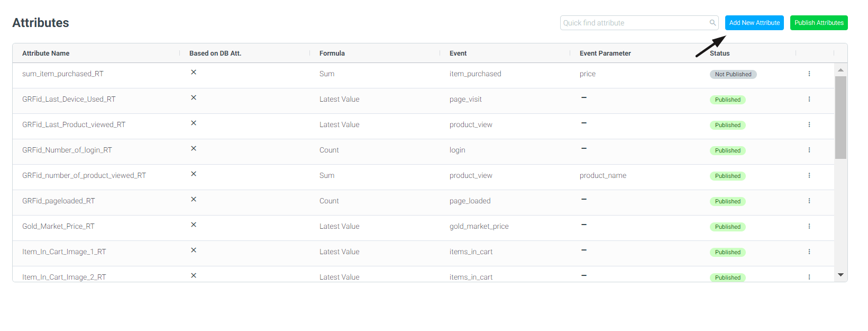The width and height of the screenshot is (868, 331).
Task: Select the GRFid_number_of_product_viewed_RT attribute name
Action: pyautogui.click(x=84, y=175)
